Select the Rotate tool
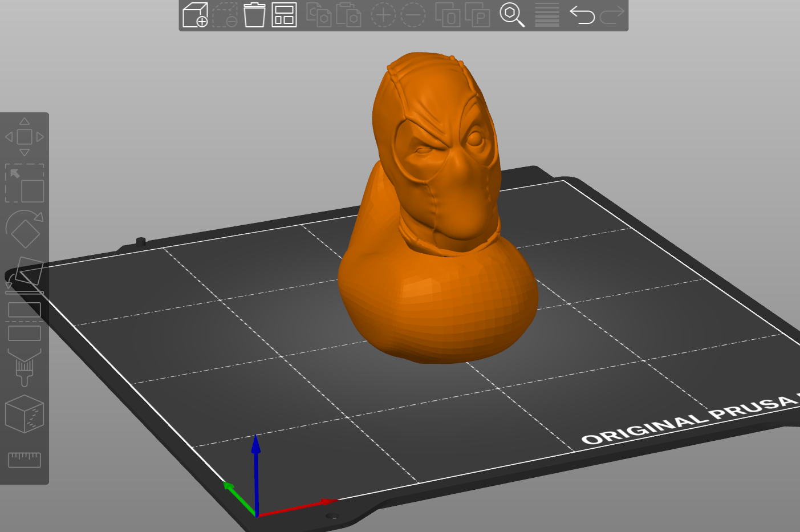 [x=25, y=229]
